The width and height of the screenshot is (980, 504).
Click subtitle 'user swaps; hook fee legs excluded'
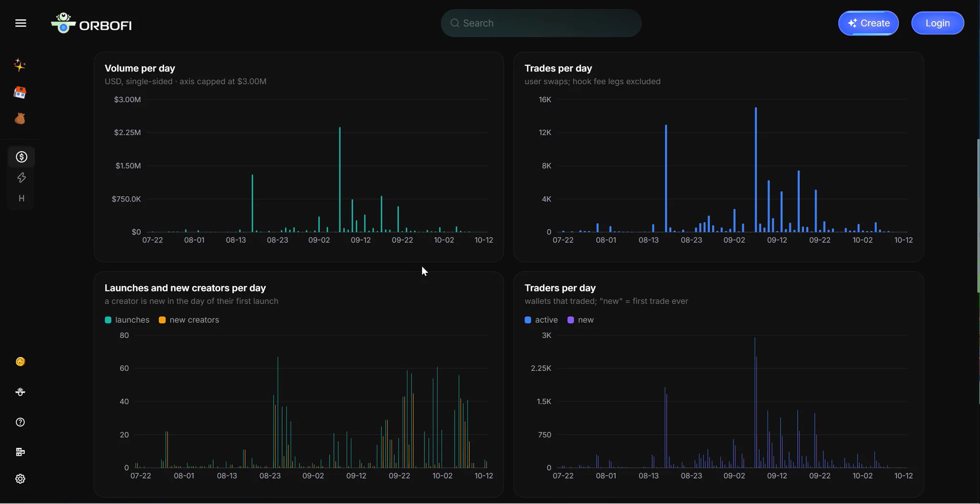click(x=592, y=81)
